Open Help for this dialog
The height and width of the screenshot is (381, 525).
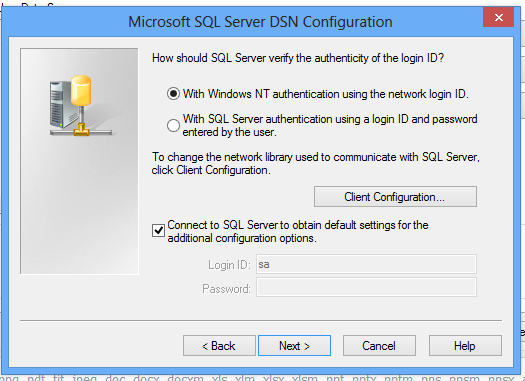tap(465, 346)
